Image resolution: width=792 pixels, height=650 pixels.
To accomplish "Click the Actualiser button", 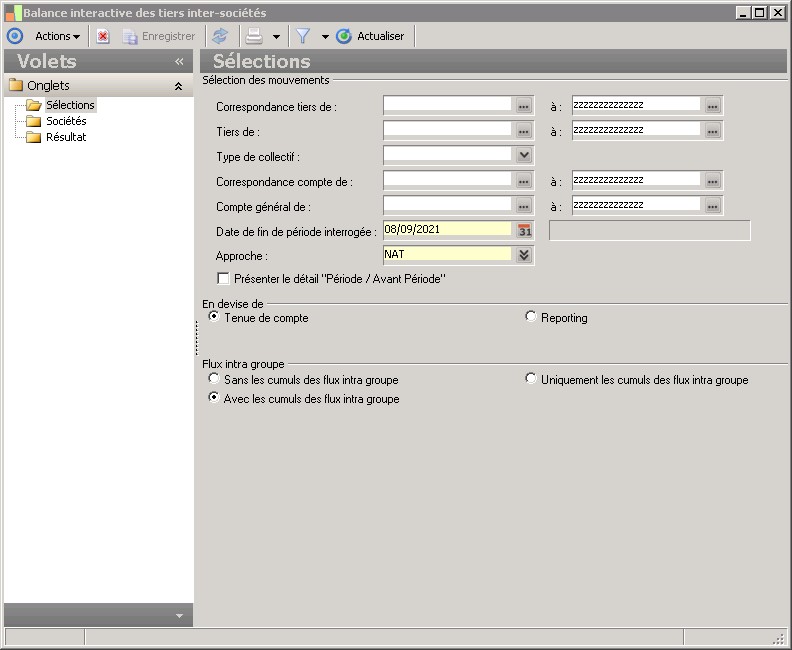I will 371,36.
